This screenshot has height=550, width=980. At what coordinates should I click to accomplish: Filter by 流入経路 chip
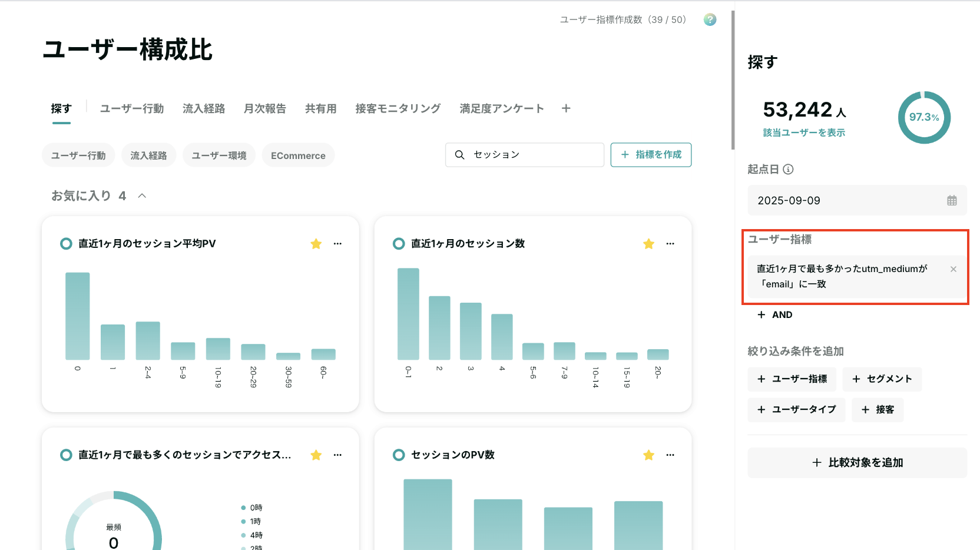148,155
